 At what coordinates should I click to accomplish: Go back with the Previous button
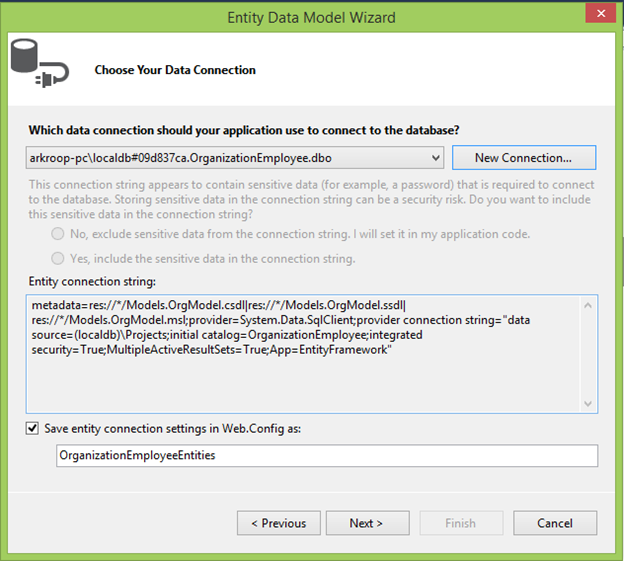coord(279,523)
